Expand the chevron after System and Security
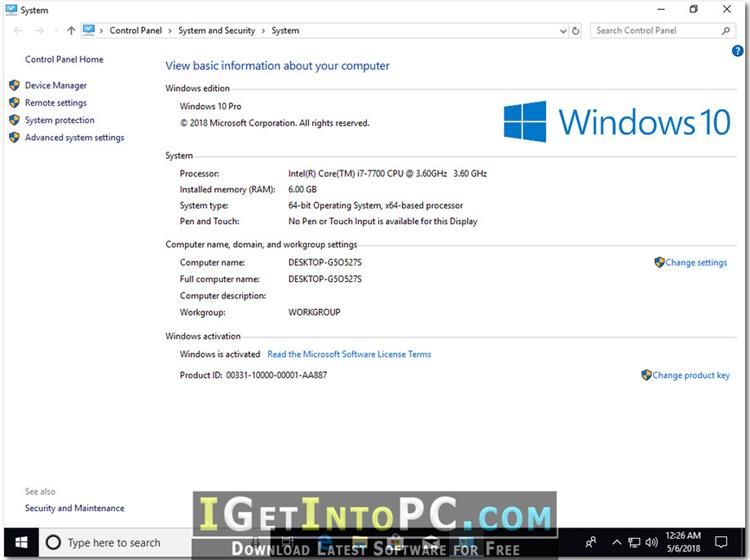This screenshot has width=750, height=560. click(x=263, y=31)
